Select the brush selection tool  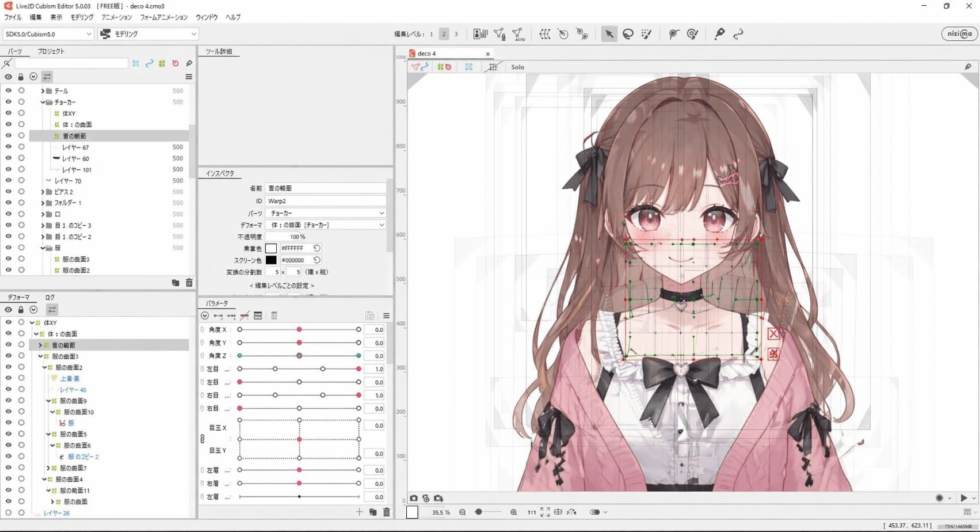(x=647, y=34)
